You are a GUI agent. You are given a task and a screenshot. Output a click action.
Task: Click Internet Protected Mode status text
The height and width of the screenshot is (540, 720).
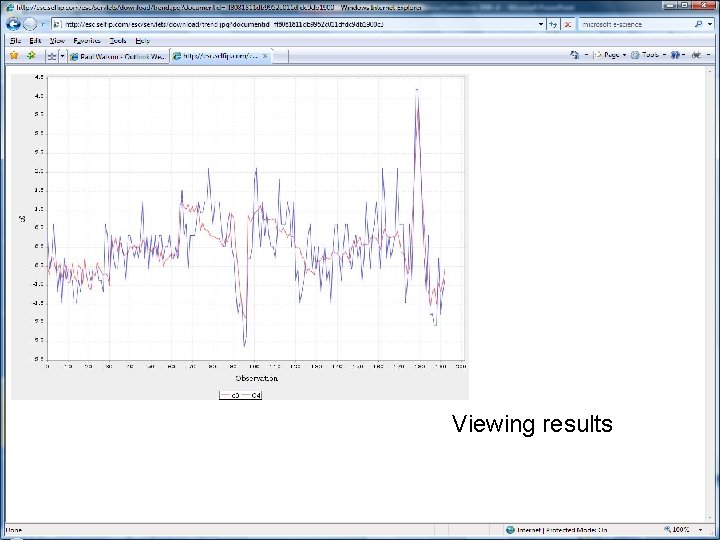click(x=562, y=530)
